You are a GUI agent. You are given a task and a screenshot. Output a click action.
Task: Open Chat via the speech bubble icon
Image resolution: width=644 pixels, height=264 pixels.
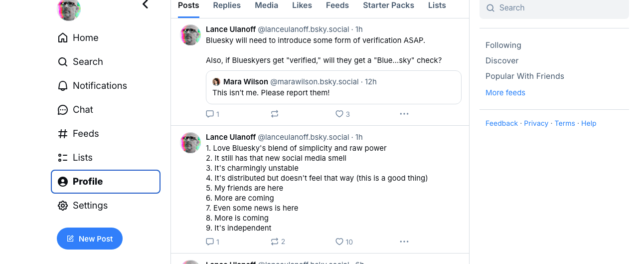coord(63,110)
